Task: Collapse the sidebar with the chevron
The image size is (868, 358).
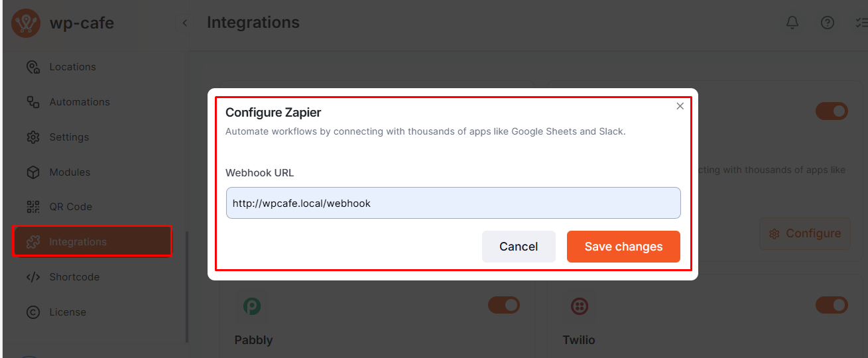Action: click(x=185, y=23)
